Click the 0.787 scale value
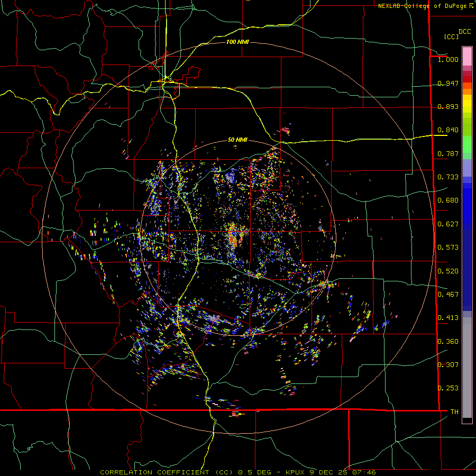Viewport: 476px width, 476px height. pyautogui.click(x=448, y=153)
